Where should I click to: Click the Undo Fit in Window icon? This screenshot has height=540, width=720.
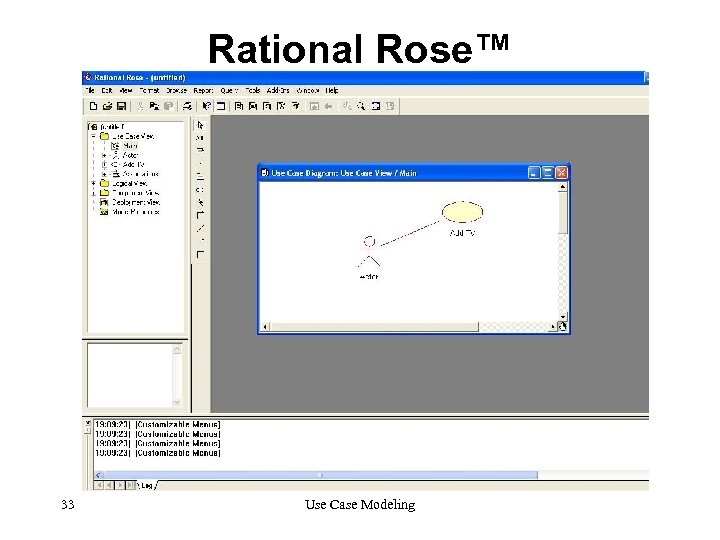390,106
